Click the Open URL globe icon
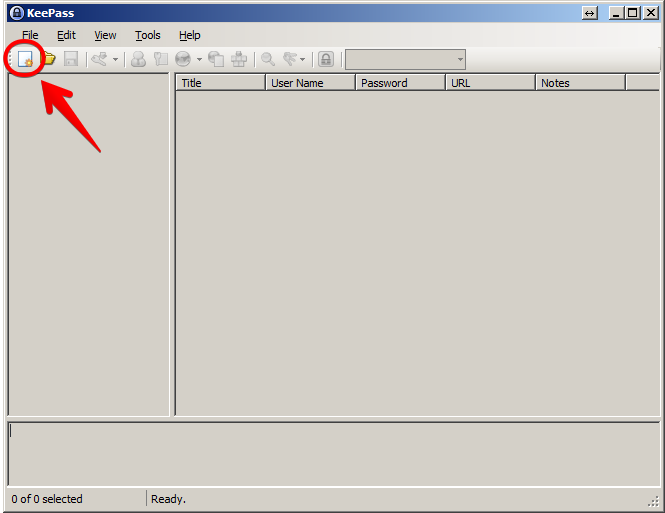665x513 pixels. tap(183, 59)
